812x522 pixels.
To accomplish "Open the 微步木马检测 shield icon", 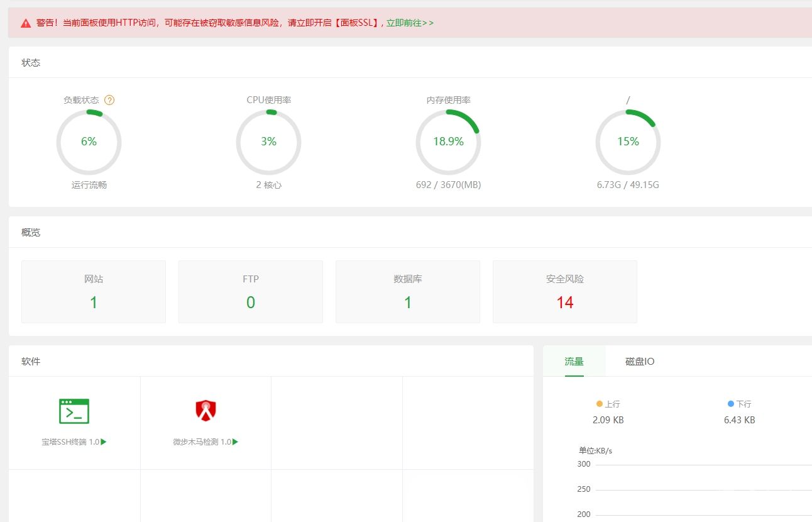I will [206, 410].
